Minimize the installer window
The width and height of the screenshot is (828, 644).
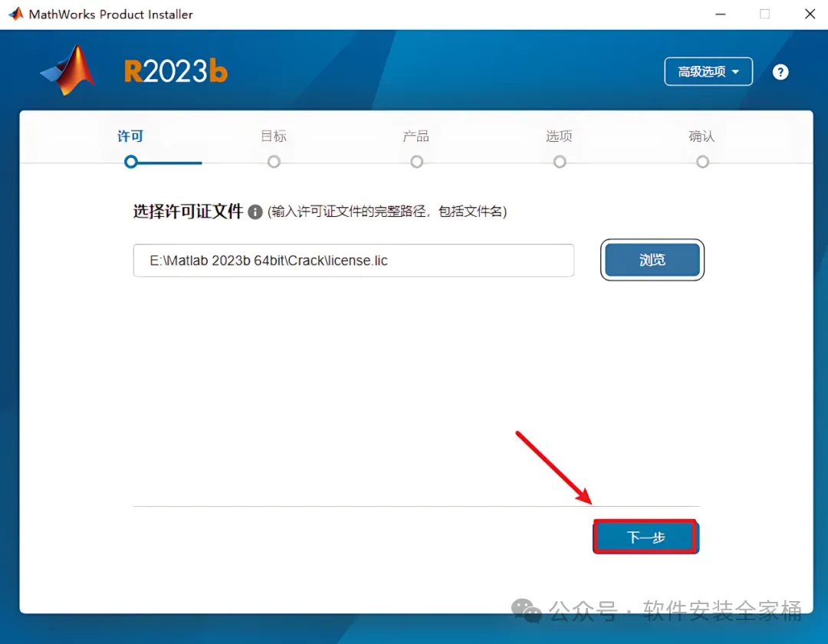[720, 15]
